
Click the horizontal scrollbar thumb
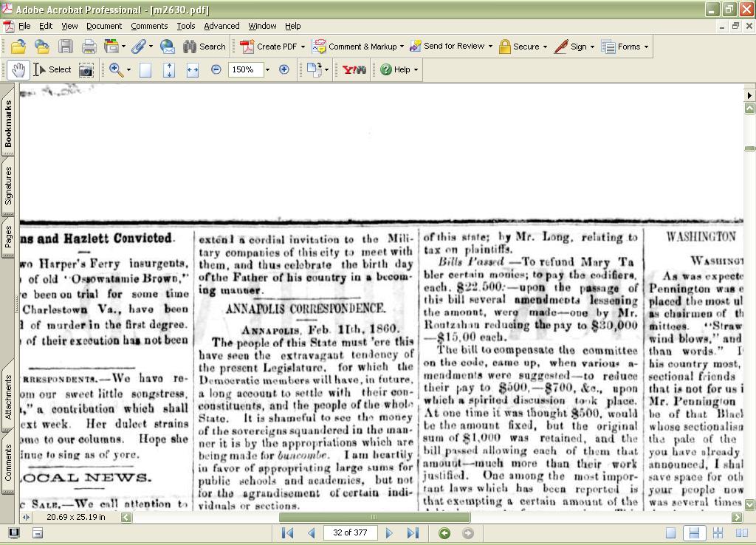(x=374, y=518)
